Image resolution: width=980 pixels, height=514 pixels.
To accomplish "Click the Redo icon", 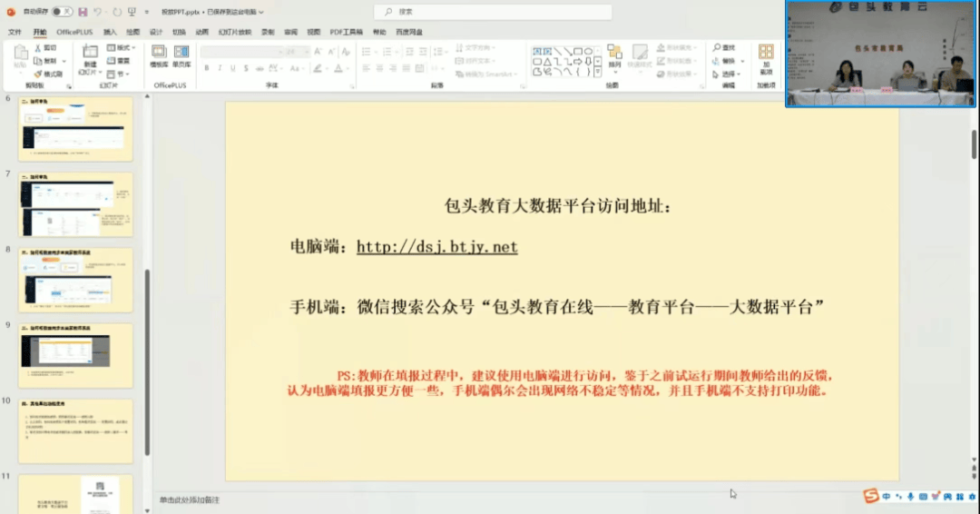I will coord(116,11).
